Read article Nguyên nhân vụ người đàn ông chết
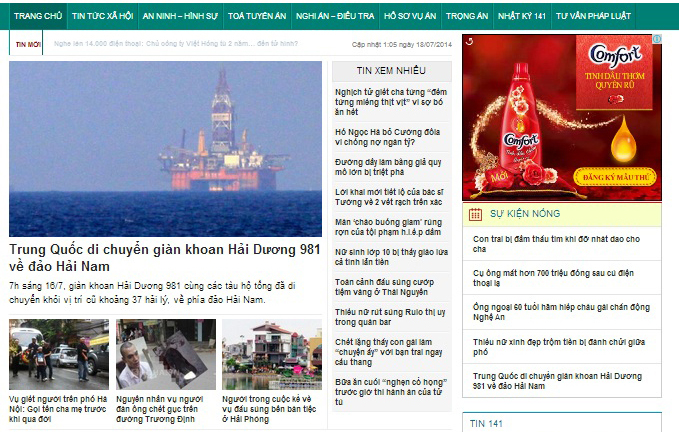Image resolution: width=679 pixels, height=432 pixels. click(159, 409)
